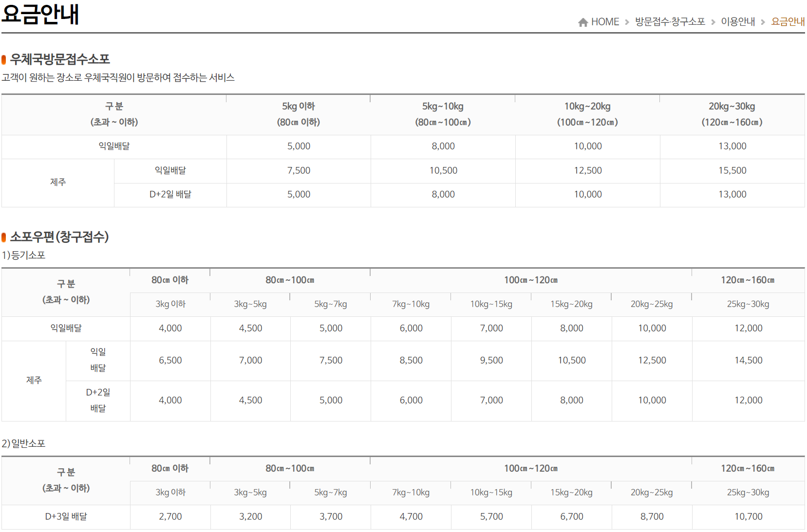The width and height of the screenshot is (807, 532).
Task: Click the 요금안내 page title
Action: point(40,14)
